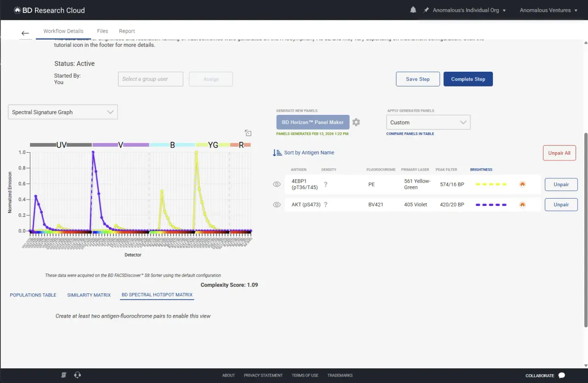The height and width of the screenshot is (383, 588).
Task: Click the purple brightness bar for BV421
Action: 491,205
